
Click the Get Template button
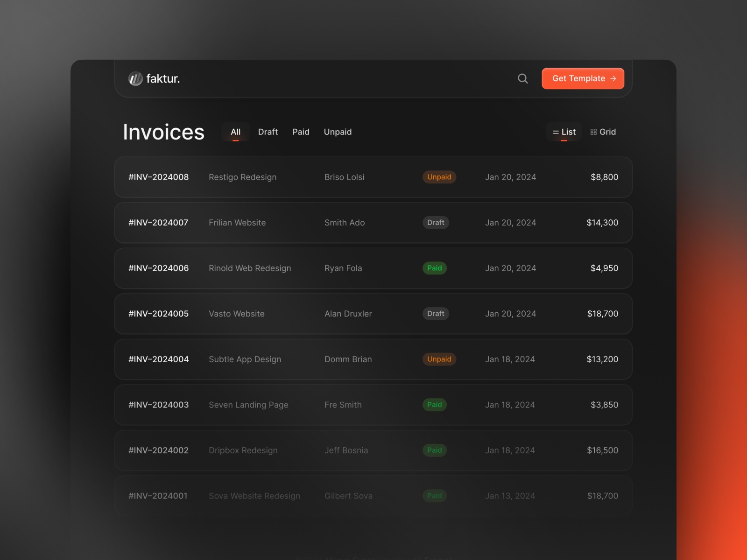(x=583, y=78)
